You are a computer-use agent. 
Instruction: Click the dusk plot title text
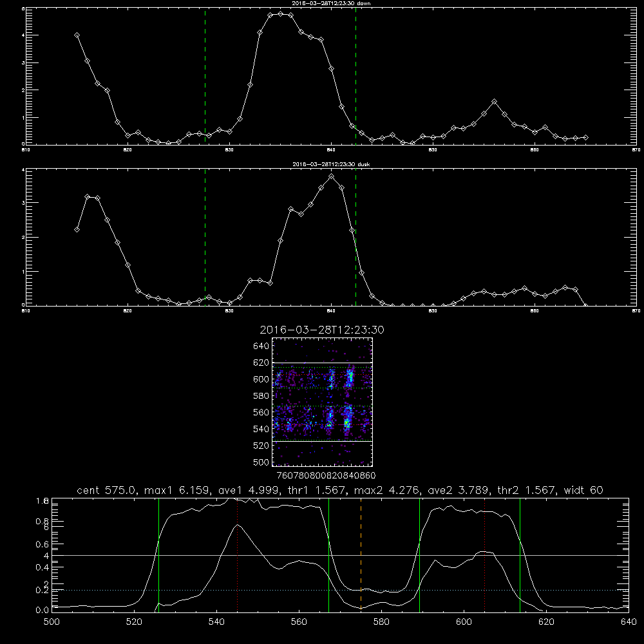[x=331, y=164]
